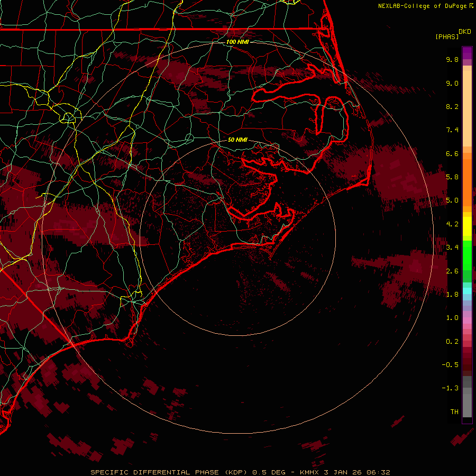Pick the large peach color bar segment
The image size is (476, 476).
click(x=467, y=108)
